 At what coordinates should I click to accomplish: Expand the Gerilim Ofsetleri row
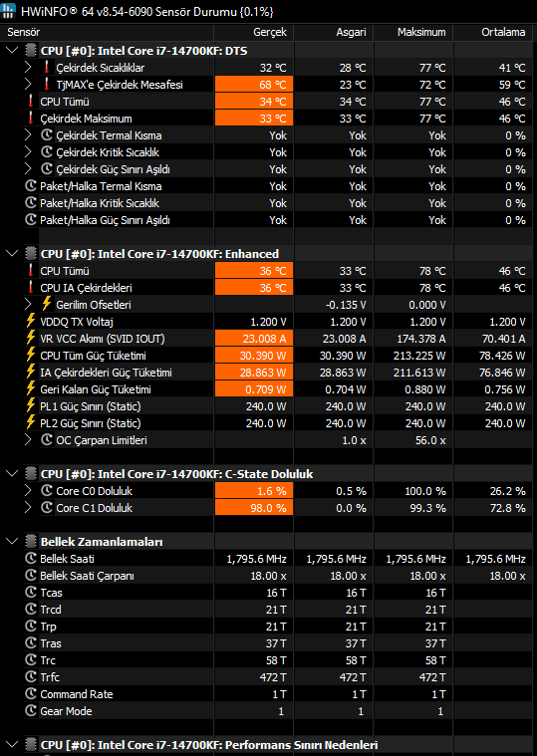(x=28, y=305)
